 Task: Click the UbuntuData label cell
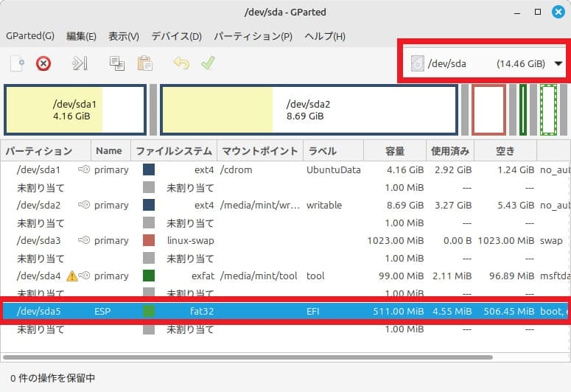[333, 169]
